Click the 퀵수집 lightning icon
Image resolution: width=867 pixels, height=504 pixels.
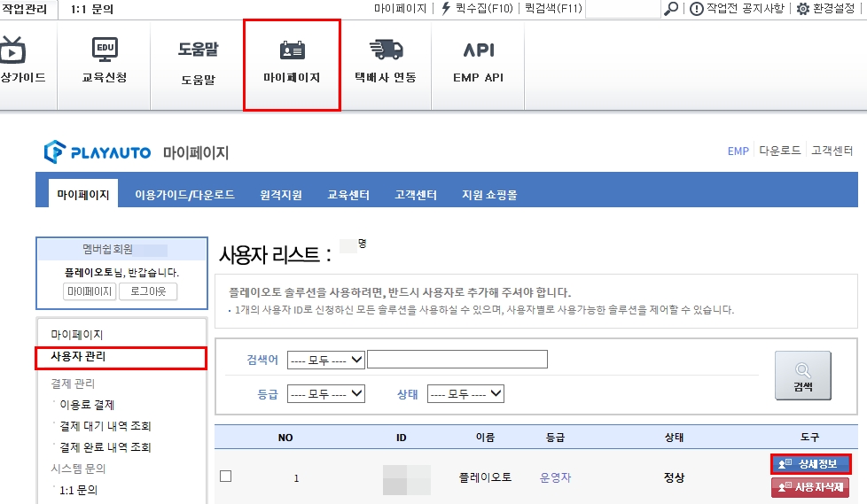click(446, 8)
